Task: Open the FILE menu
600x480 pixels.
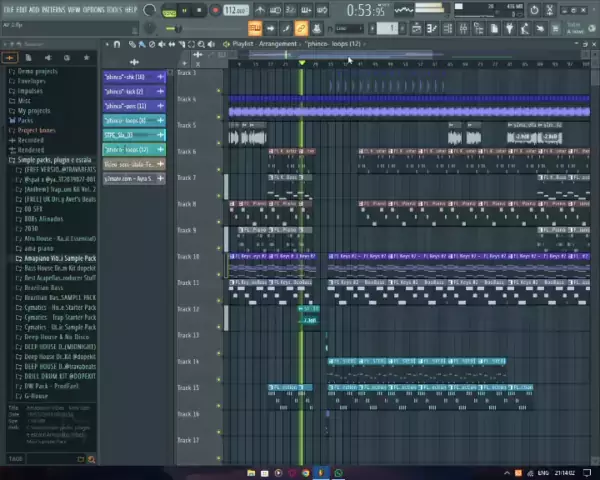Action: [8, 9]
